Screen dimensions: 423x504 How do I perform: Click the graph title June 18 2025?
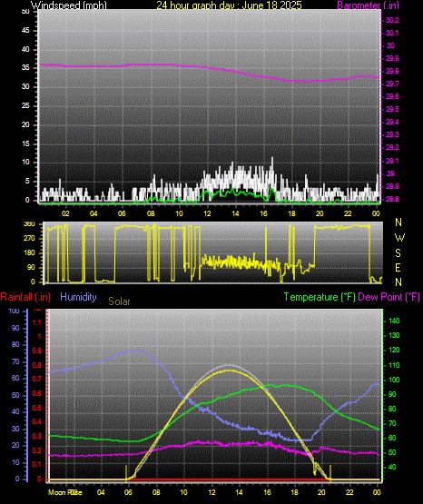pyautogui.click(x=229, y=5)
